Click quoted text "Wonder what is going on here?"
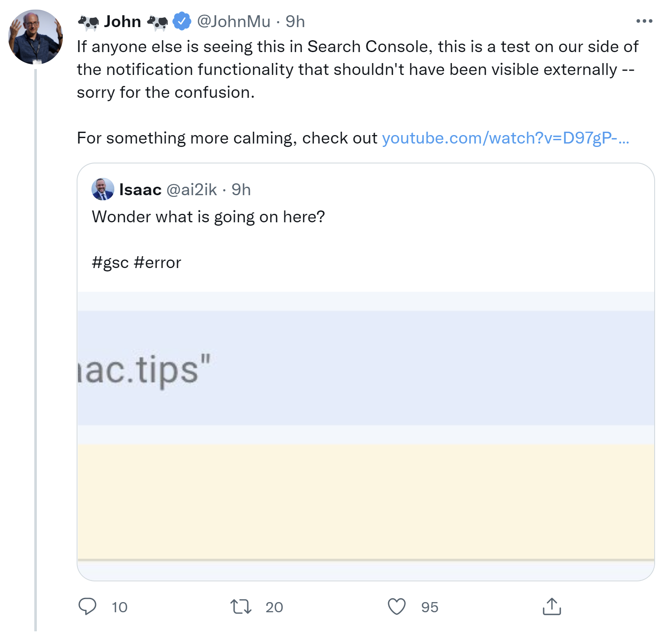Screen dimensions: 672x633 pos(208,217)
